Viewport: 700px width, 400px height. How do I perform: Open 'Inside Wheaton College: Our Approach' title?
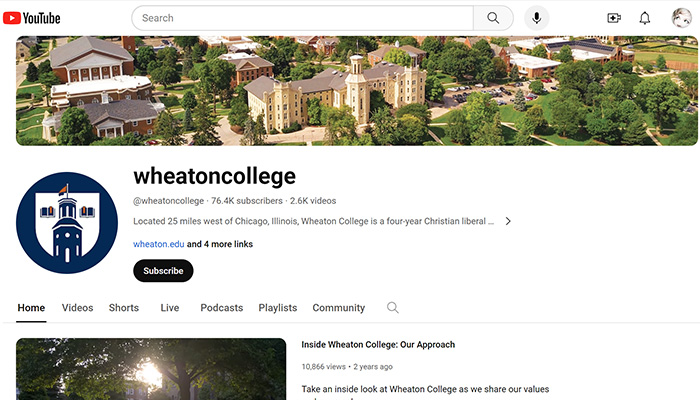click(378, 345)
